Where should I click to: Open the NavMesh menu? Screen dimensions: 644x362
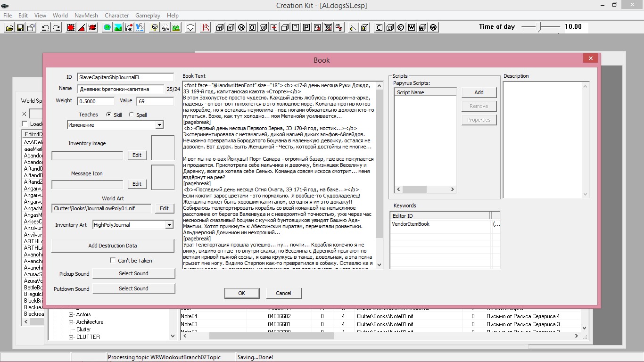coord(86,16)
